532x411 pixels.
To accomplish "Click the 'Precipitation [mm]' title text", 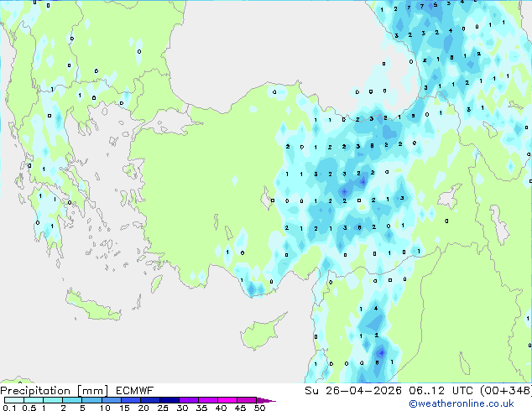I will click(55, 391).
